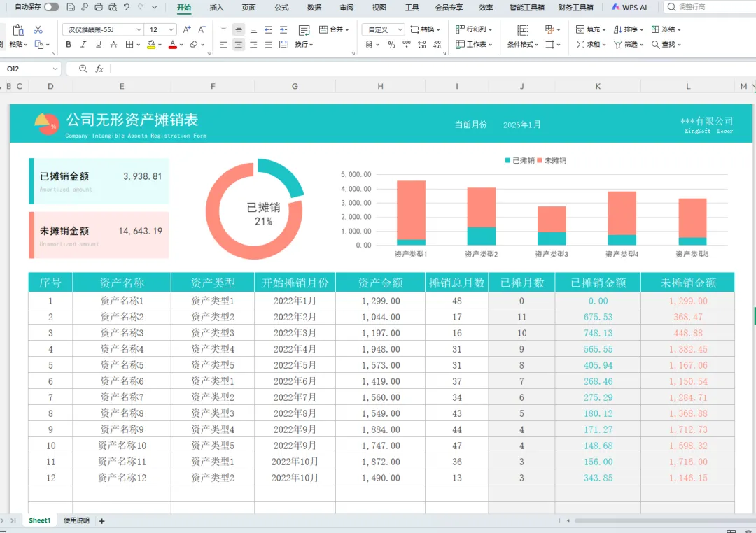Expand the number format dropdown 自定义
The image size is (756, 533).
[400, 29]
